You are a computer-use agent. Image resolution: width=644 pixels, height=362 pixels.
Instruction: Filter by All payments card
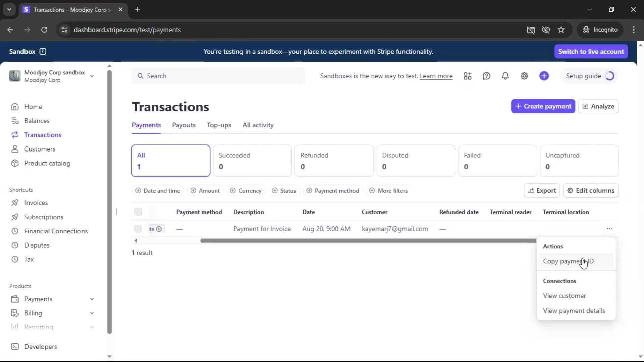click(x=171, y=161)
